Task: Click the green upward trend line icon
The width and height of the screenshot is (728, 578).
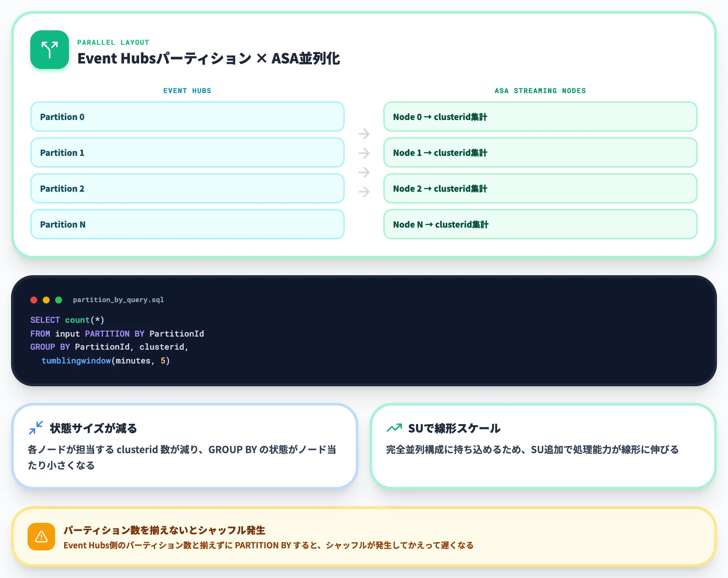Action: [x=394, y=428]
